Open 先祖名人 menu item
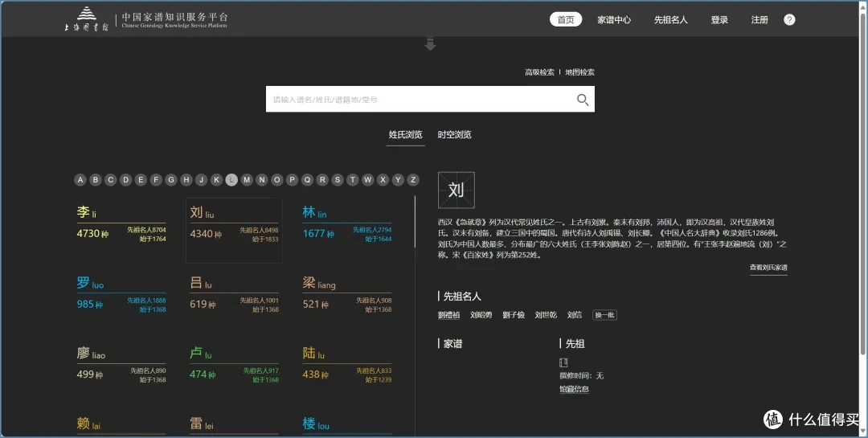 click(671, 20)
